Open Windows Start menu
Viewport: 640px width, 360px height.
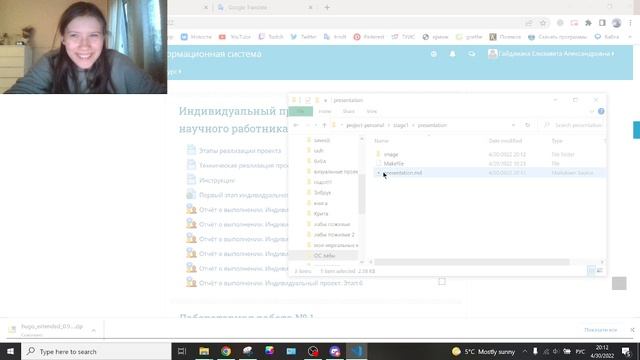10,351
